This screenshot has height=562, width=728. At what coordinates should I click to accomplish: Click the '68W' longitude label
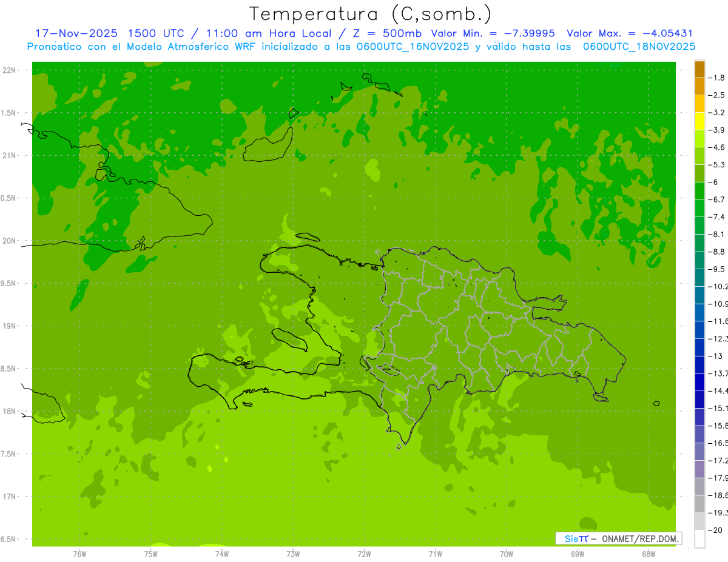click(x=649, y=554)
